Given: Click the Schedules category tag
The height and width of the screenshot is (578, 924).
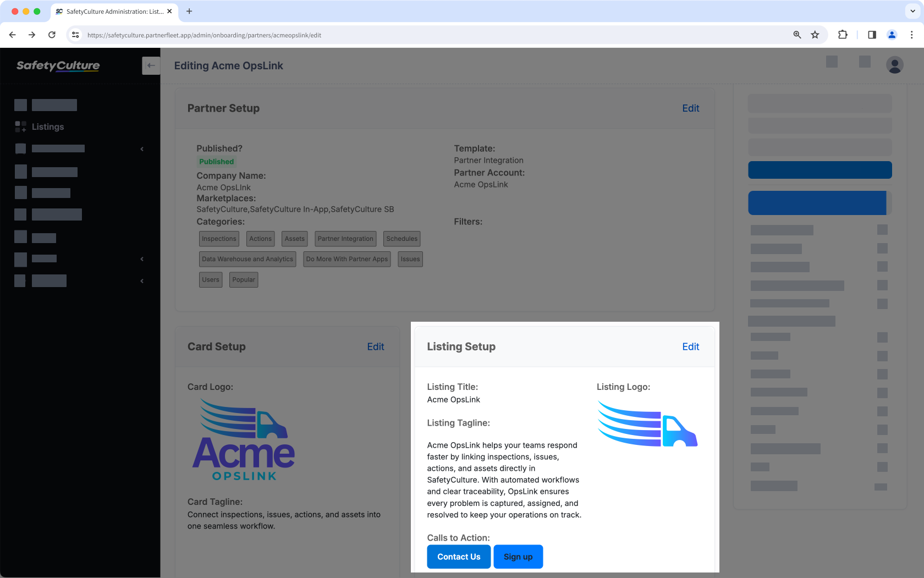Looking at the screenshot, I should click(x=402, y=239).
